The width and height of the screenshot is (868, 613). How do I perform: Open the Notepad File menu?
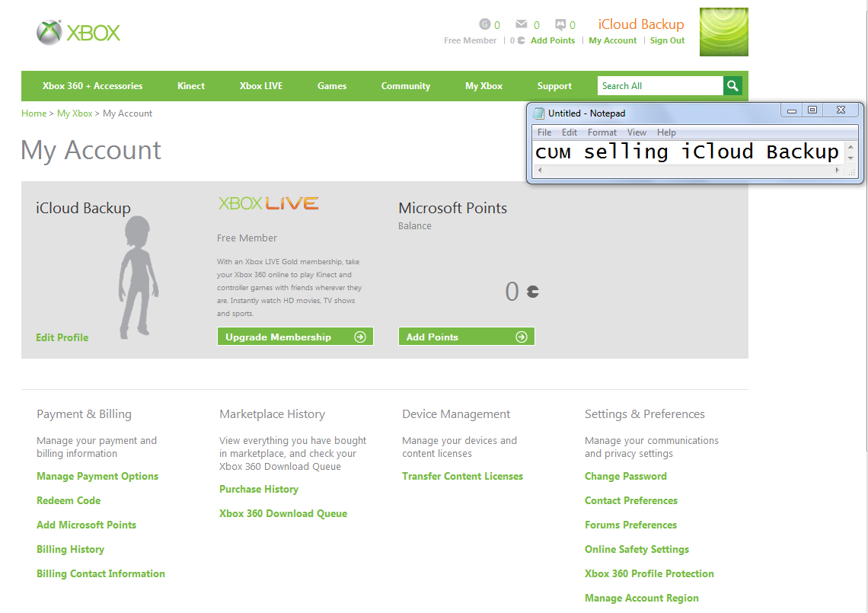tap(544, 132)
